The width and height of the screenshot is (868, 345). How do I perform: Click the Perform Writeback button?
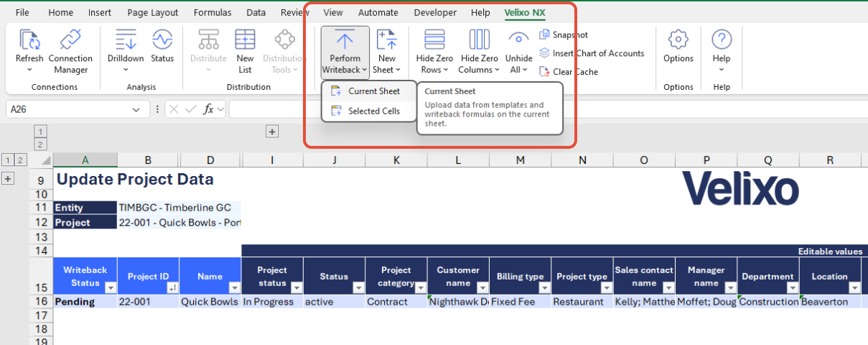click(x=345, y=52)
